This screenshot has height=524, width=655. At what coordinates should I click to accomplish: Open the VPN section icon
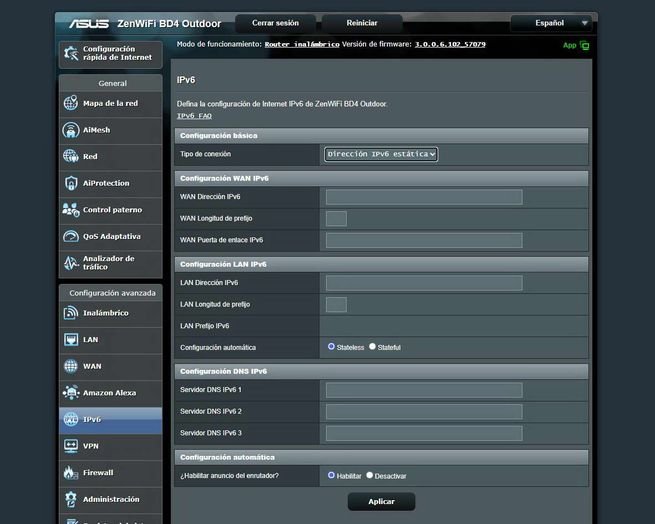point(71,446)
